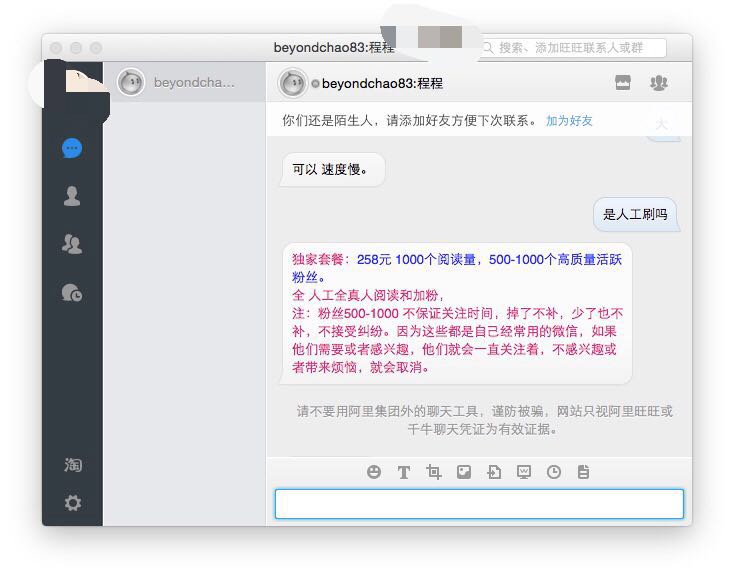
Task: View message history clock icon in the toolbar
Action: pyautogui.click(x=554, y=472)
